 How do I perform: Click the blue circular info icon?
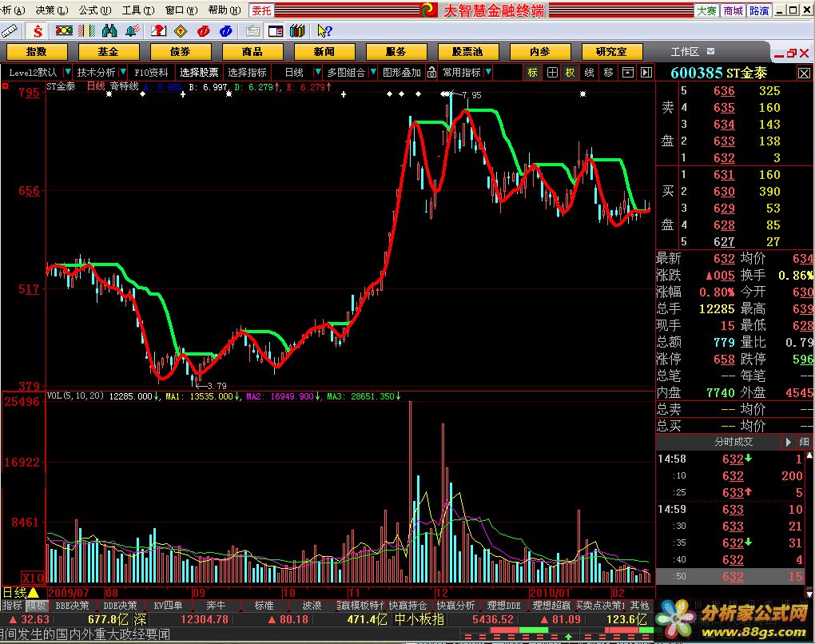tap(225, 31)
